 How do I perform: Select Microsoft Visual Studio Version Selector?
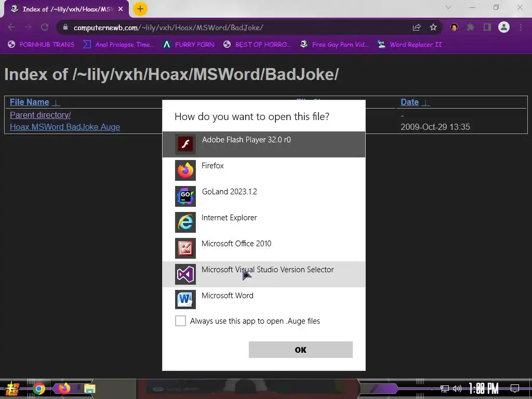click(x=263, y=274)
